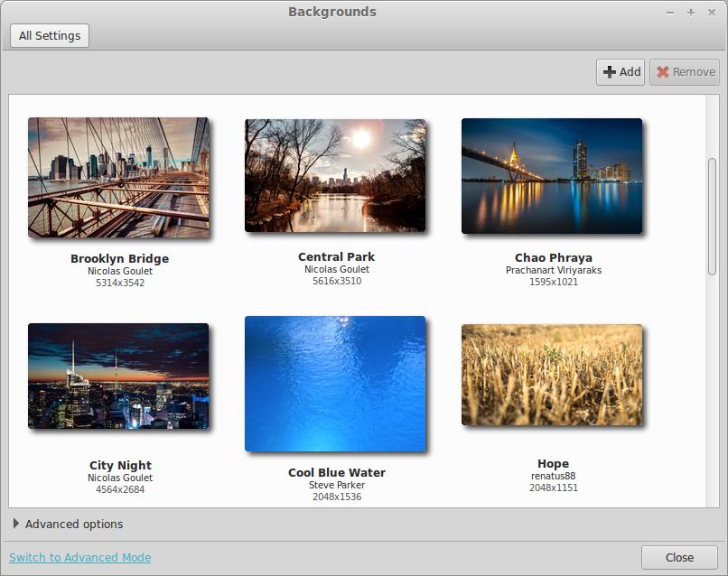Select the Brooklyn Bridge wallpaper thumbnail
This screenshot has height=576, width=728.
pos(118,177)
